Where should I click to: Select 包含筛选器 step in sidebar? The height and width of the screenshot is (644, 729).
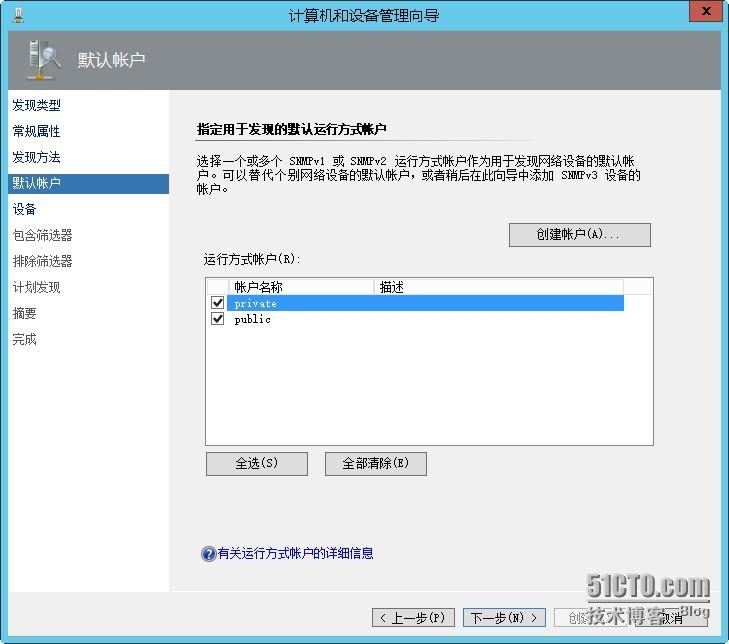pyautogui.click(x=42, y=235)
